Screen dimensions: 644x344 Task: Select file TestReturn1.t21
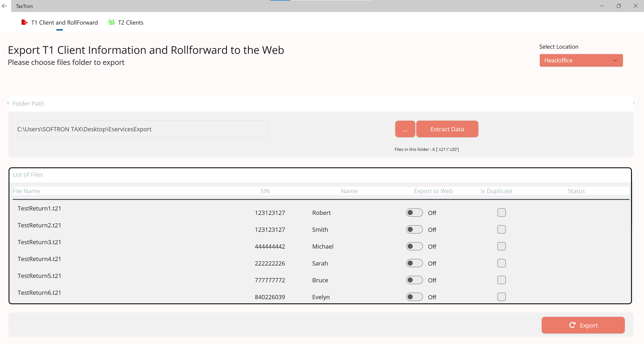[39, 208]
